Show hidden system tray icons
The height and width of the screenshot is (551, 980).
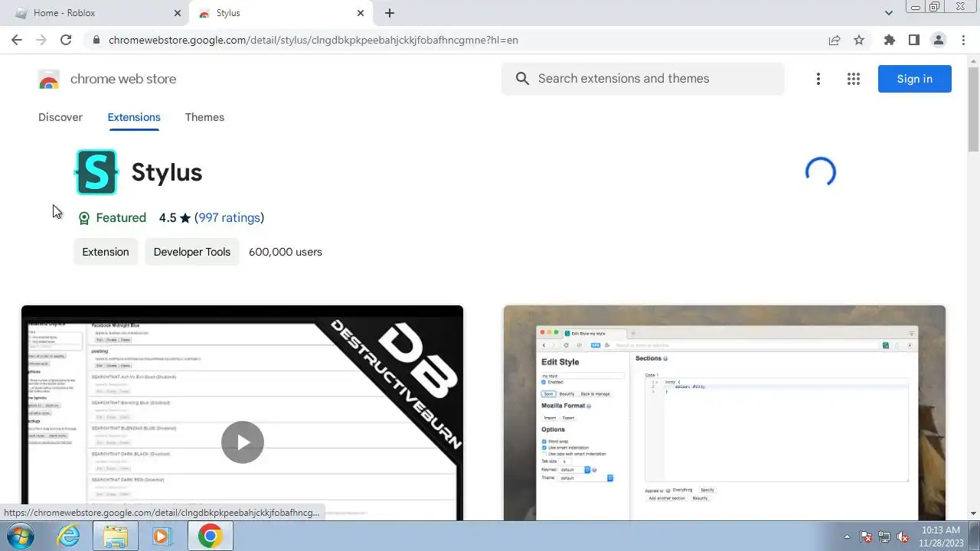[847, 536]
